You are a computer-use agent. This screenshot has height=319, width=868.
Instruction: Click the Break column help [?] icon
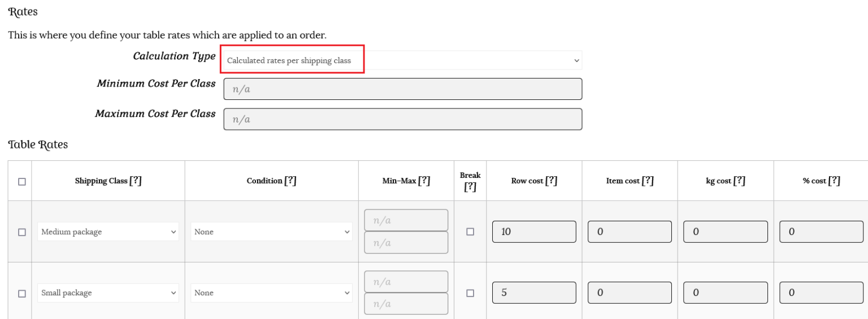pyautogui.click(x=470, y=187)
